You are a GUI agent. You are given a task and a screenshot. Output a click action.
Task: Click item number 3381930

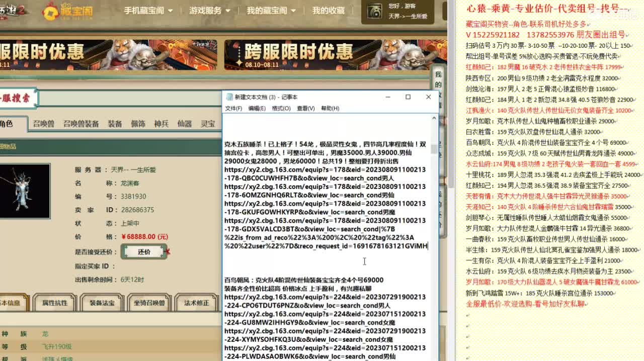(133, 197)
